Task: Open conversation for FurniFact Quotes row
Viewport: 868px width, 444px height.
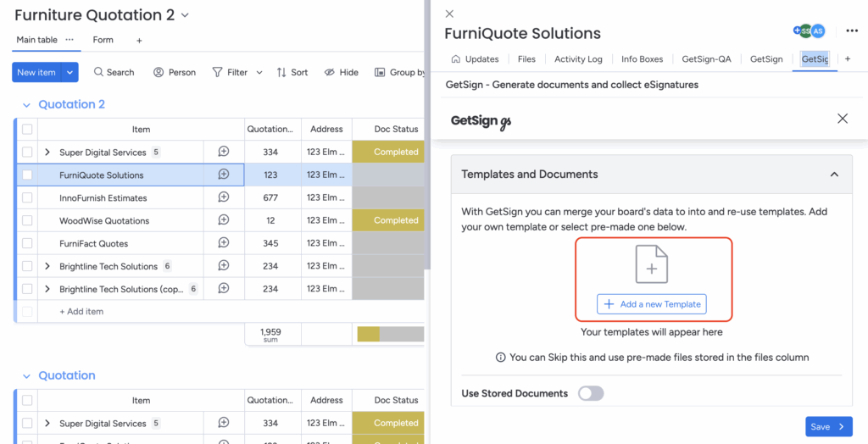Action: (x=224, y=243)
